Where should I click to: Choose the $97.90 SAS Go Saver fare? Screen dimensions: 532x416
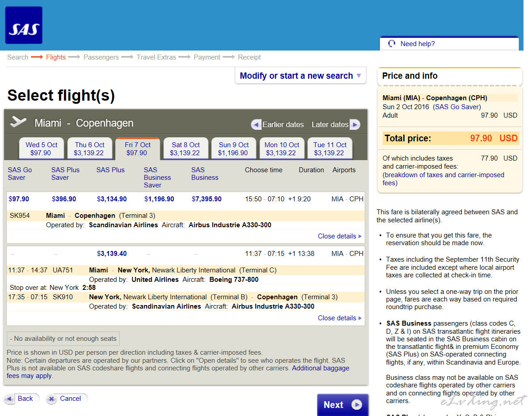19,199
